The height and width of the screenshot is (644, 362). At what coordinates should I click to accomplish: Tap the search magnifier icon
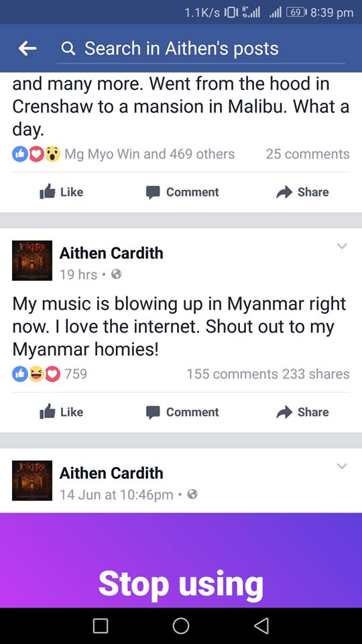pyautogui.click(x=68, y=49)
